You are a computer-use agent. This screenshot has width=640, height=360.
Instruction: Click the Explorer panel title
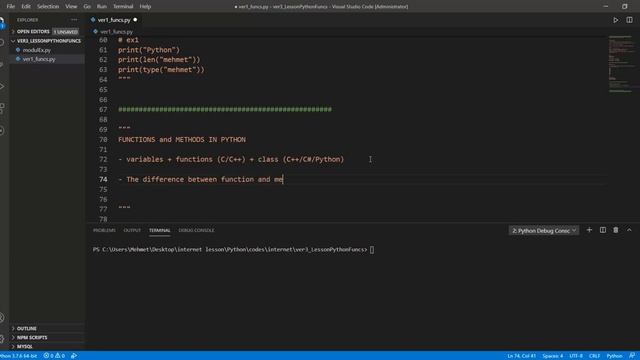point(27,20)
